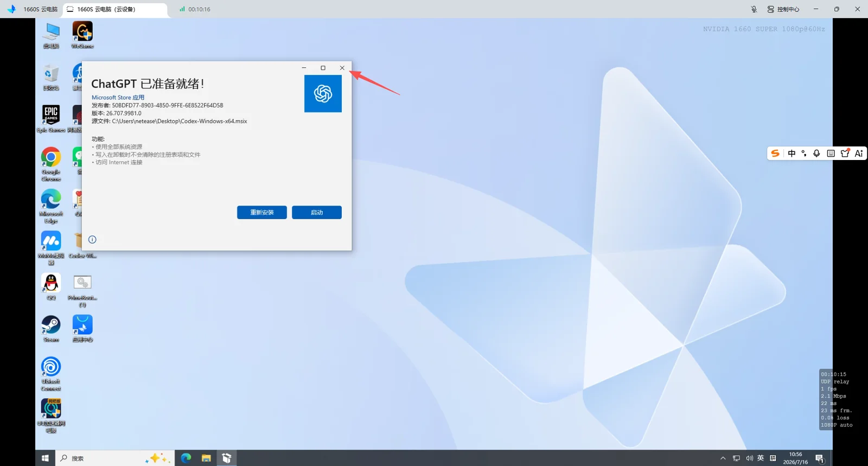Open the Windows Start menu
The width and height of the screenshot is (868, 466).
[45, 458]
